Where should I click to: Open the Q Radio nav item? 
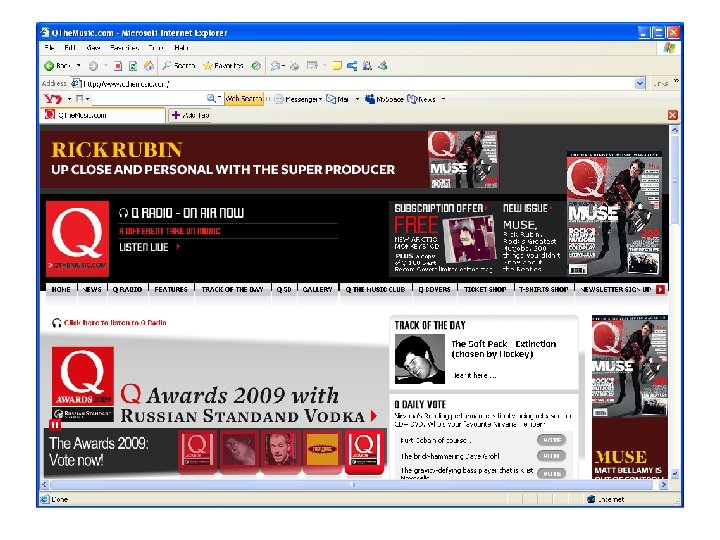(127, 290)
